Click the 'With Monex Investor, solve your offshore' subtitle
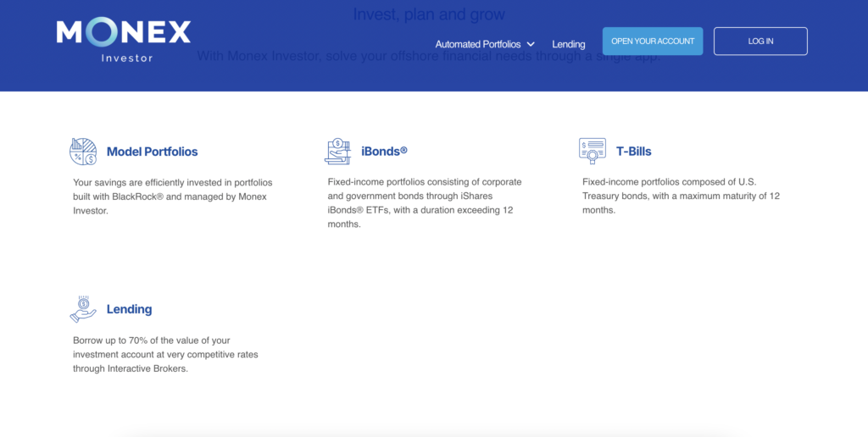This screenshot has height=437, width=868. point(429,57)
